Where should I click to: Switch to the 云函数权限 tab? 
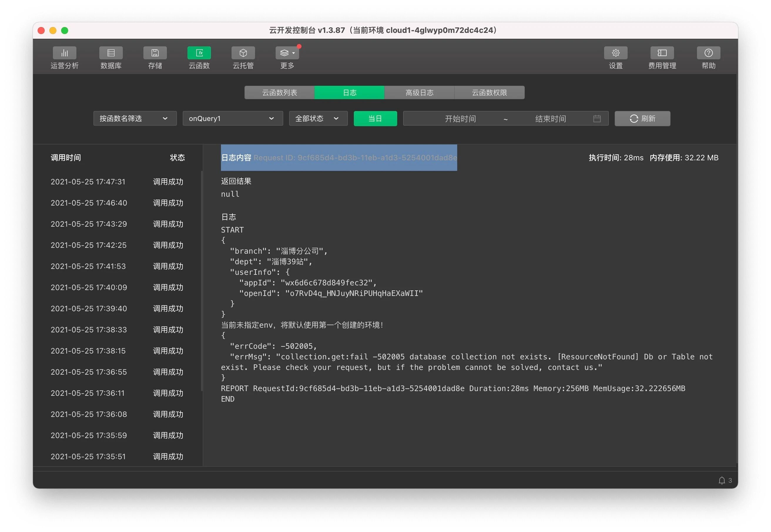(489, 92)
